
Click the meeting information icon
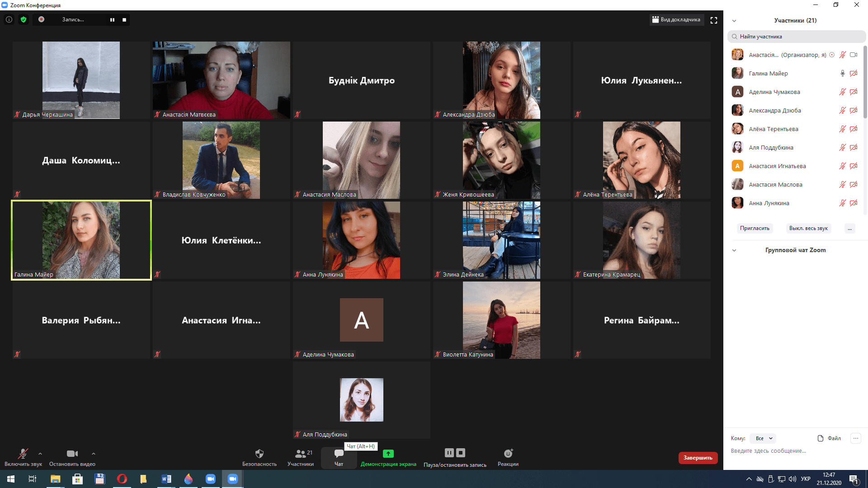9,19
